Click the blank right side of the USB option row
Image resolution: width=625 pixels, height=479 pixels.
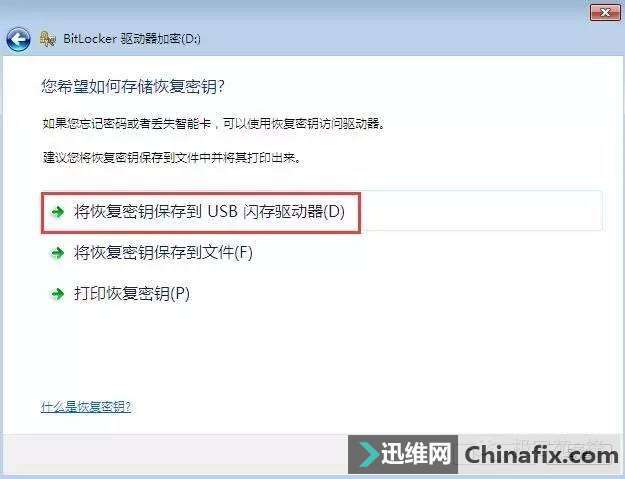coord(482,211)
